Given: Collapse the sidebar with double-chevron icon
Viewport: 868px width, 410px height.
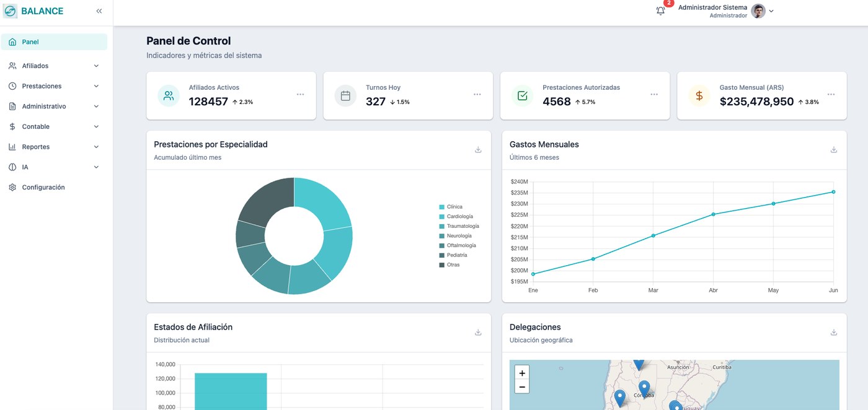Looking at the screenshot, I should (x=99, y=11).
